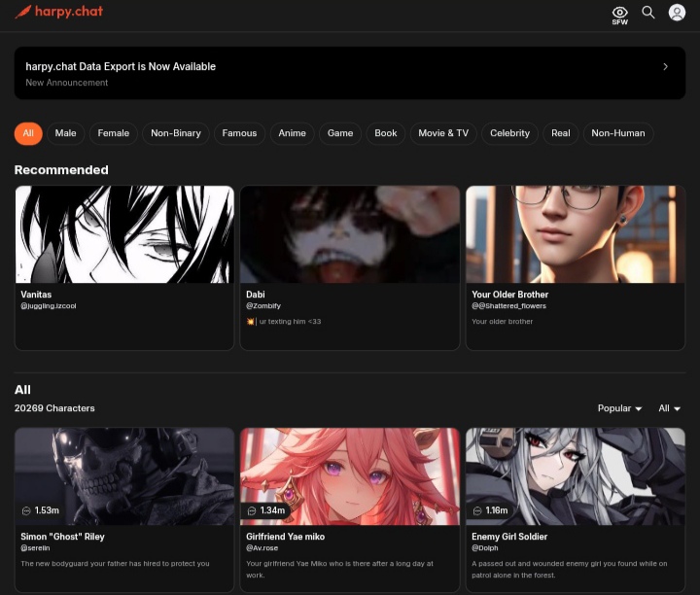Screen dimensions: 700x595
Task: Open the search magnifier icon
Action: (648, 13)
